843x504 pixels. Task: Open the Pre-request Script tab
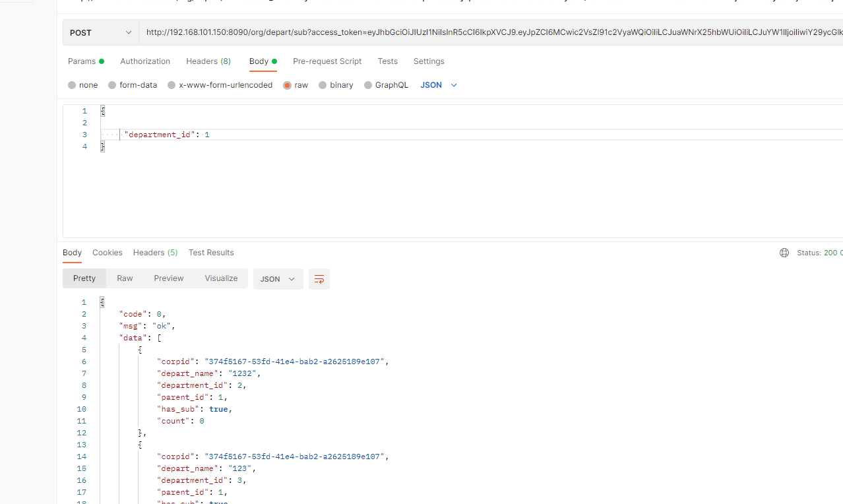tap(327, 61)
